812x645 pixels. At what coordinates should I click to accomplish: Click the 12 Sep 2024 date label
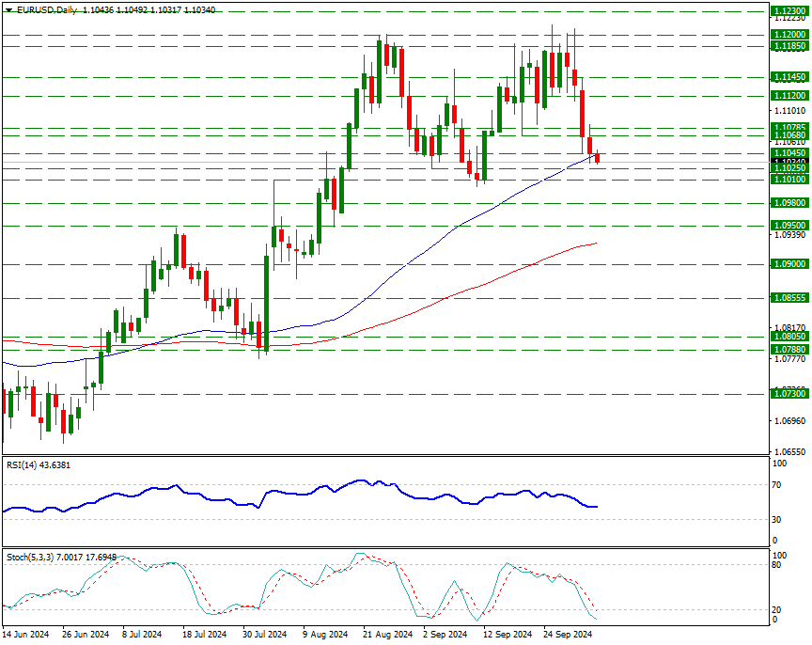point(507,635)
